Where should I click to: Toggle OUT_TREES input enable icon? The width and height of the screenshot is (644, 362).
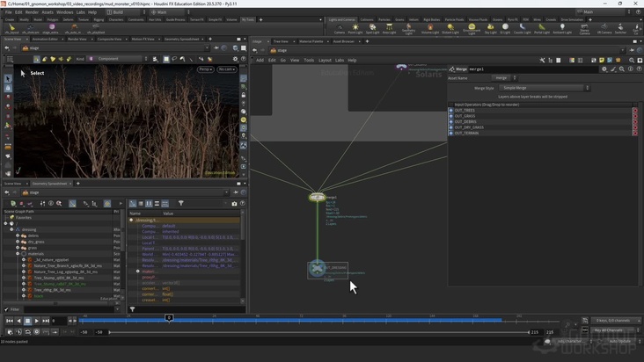[x=451, y=111]
